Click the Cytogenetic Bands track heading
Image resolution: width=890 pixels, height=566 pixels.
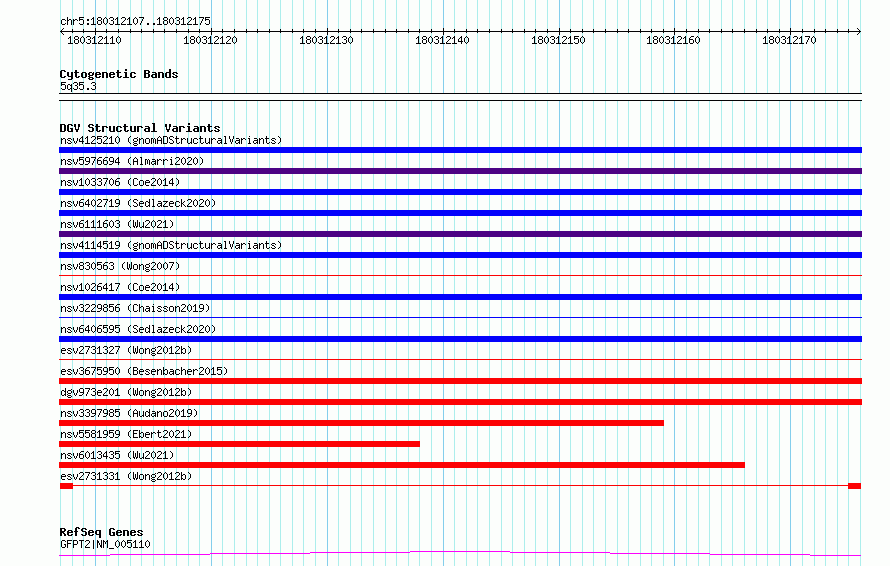pos(119,74)
